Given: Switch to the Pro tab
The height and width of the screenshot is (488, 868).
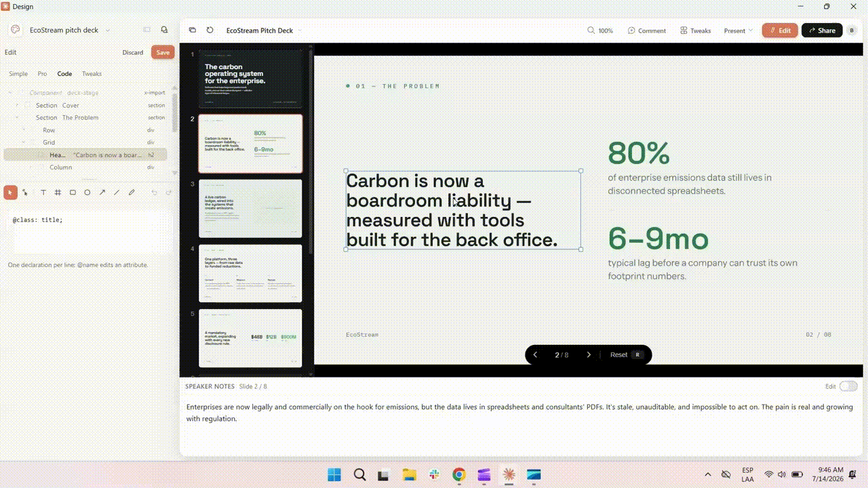Looking at the screenshot, I should pos(42,74).
